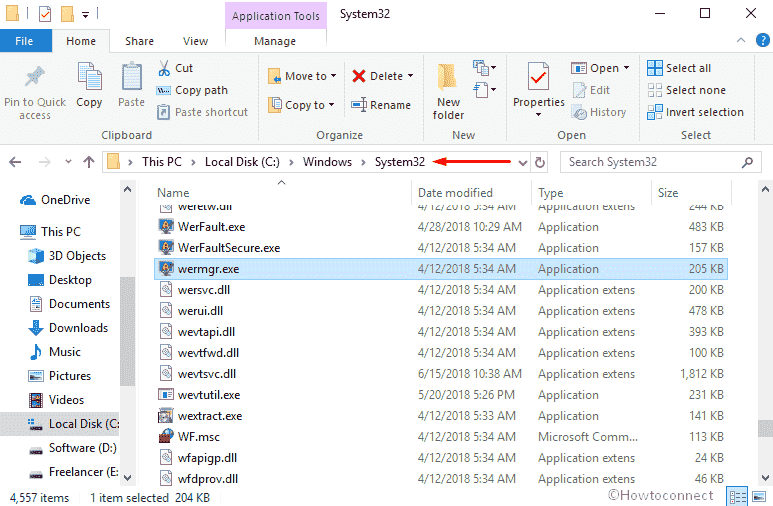Viewport: 773px width, 506px height.
Task: Click the Properties checkmark icon
Action: click(538, 77)
